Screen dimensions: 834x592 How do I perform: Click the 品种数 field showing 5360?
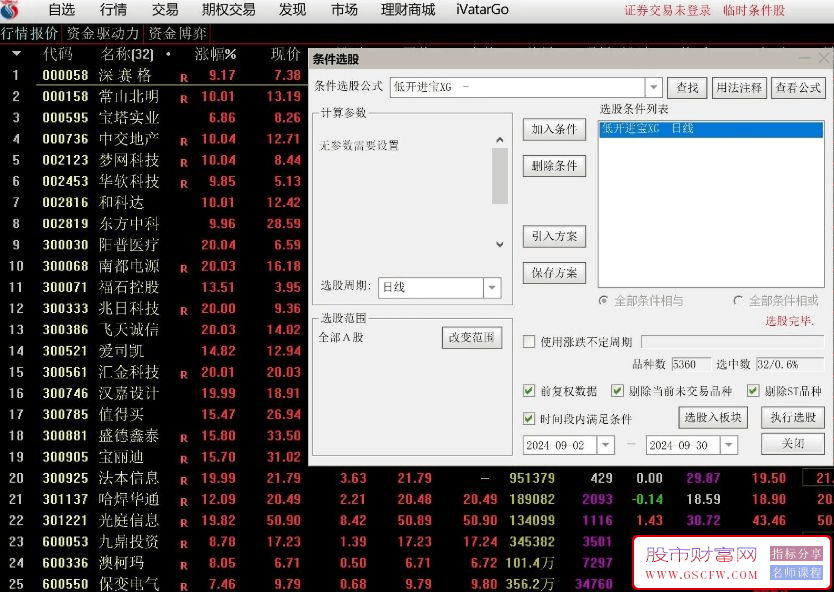(x=690, y=364)
